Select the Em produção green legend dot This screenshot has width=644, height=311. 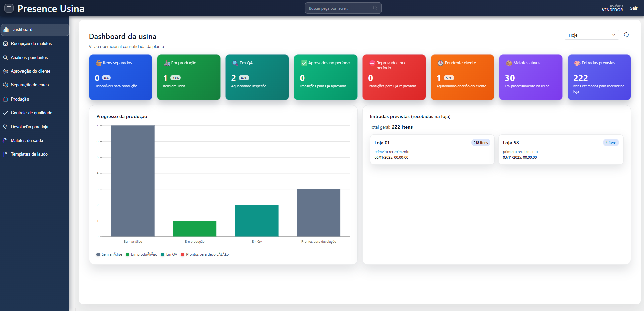pos(128,254)
